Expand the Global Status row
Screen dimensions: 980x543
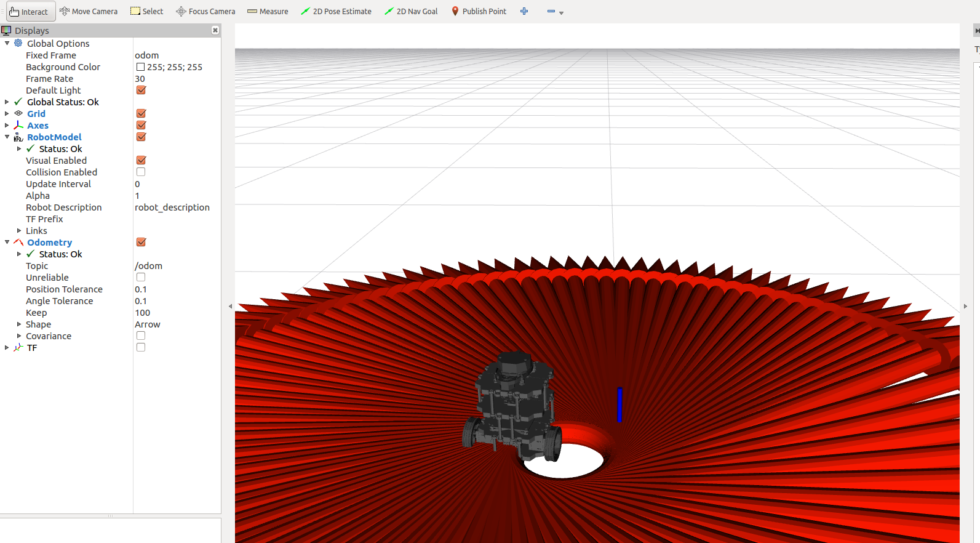(x=7, y=102)
